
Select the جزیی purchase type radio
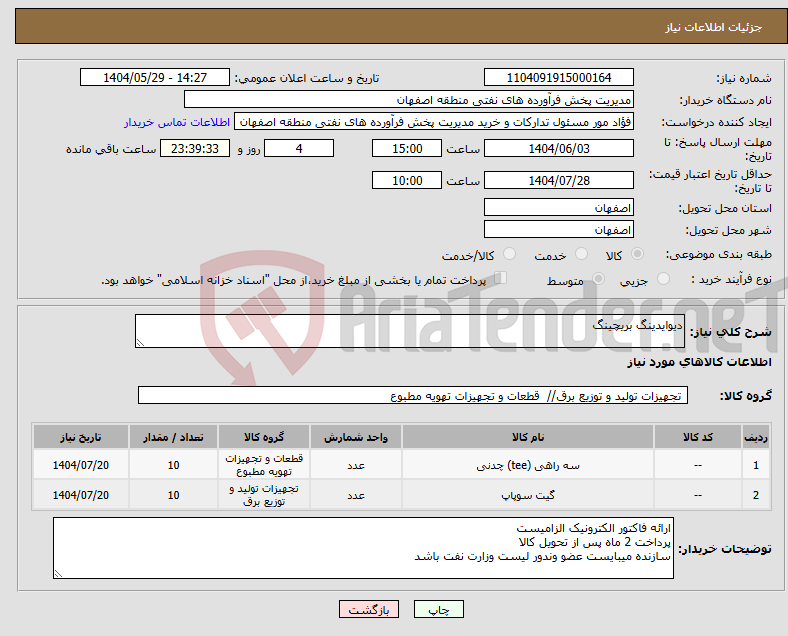pyautogui.click(x=663, y=279)
